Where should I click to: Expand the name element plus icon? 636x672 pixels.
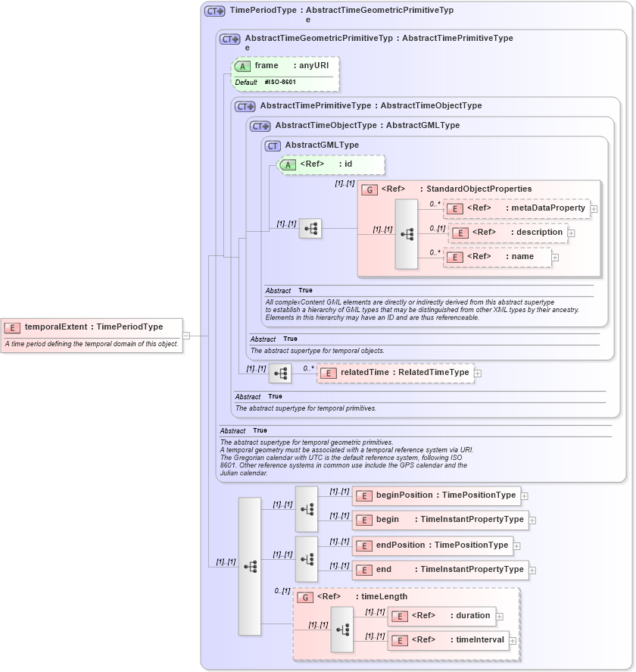(x=555, y=257)
